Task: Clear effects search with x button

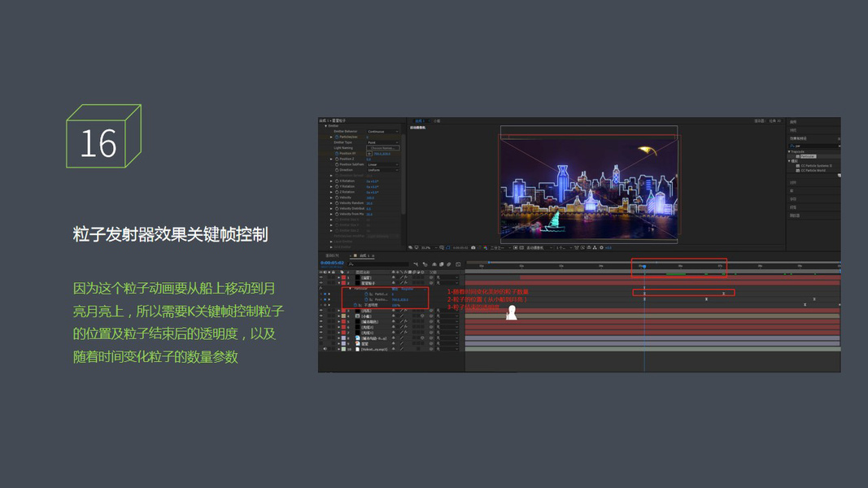Action: coord(840,146)
